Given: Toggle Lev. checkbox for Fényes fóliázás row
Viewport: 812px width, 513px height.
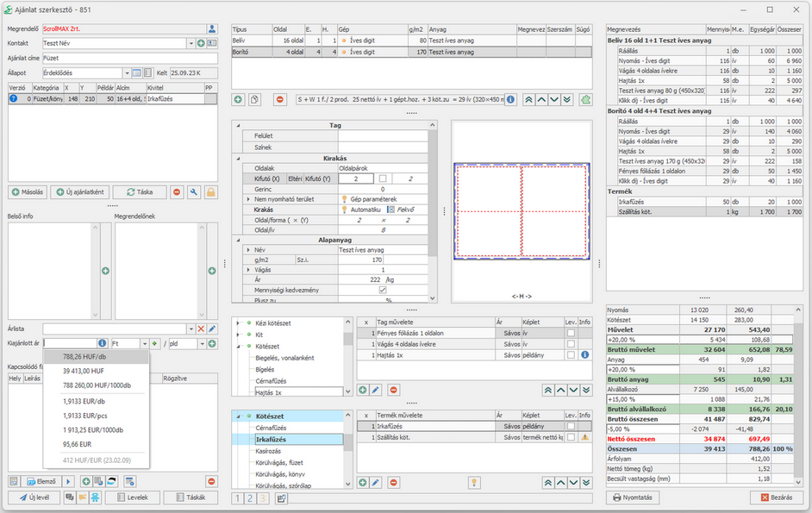Looking at the screenshot, I should 570,332.
